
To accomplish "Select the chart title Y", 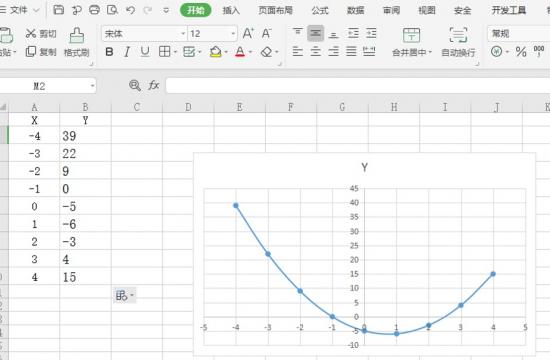I will pyautogui.click(x=364, y=167).
